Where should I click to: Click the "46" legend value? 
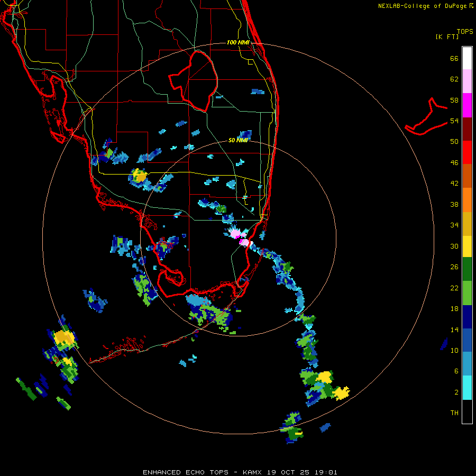coord(454,163)
